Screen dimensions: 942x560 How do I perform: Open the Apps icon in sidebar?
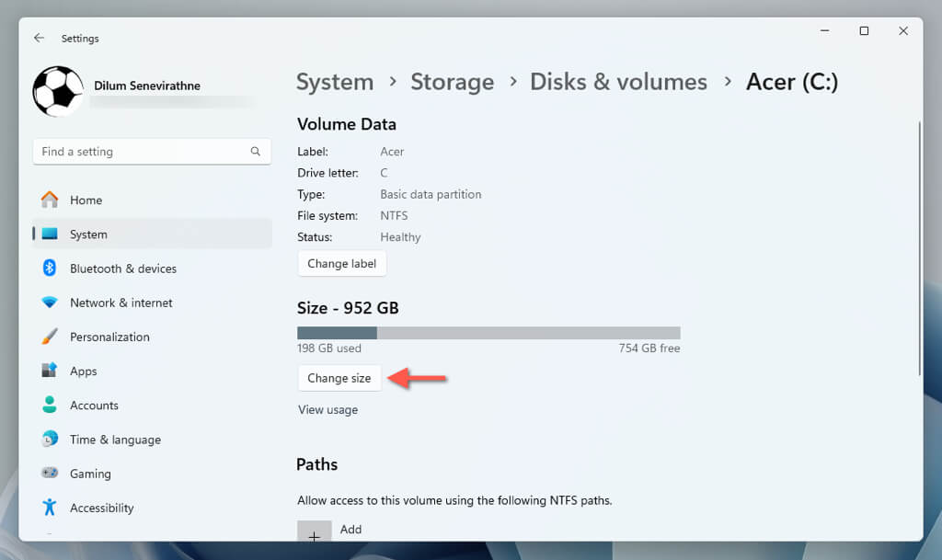point(50,371)
